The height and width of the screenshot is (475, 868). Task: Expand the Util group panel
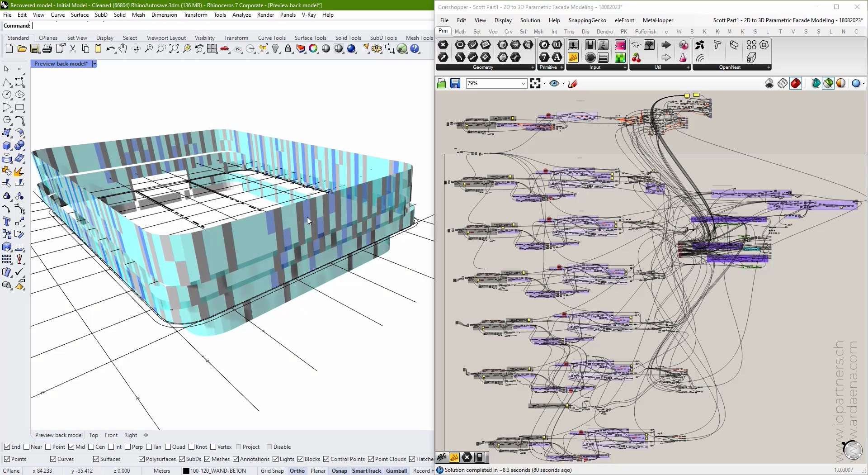(x=688, y=67)
